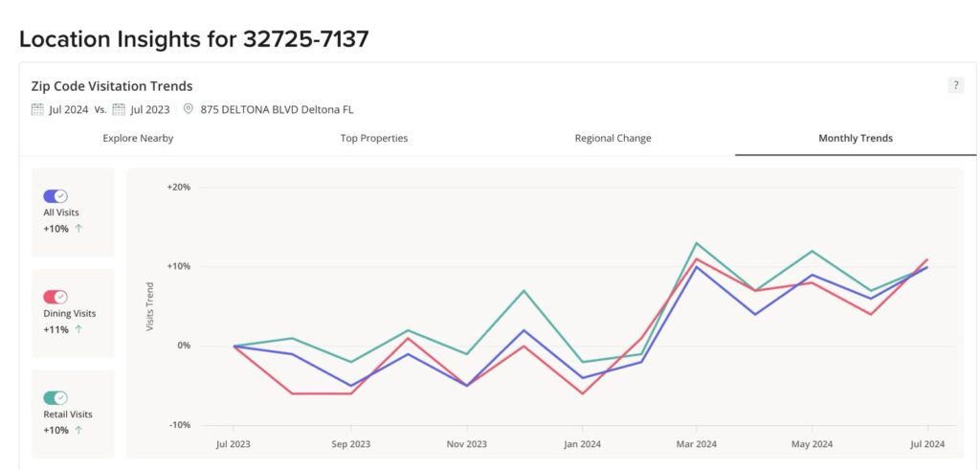Switch to the Top Properties tab
The width and height of the screenshot is (980, 470).
pyautogui.click(x=374, y=138)
